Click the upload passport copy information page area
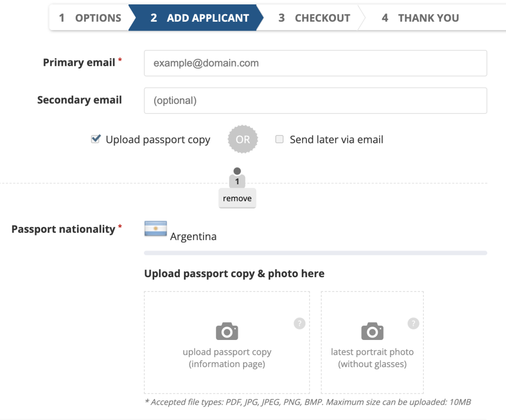The width and height of the screenshot is (506, 420). [227, 342]
